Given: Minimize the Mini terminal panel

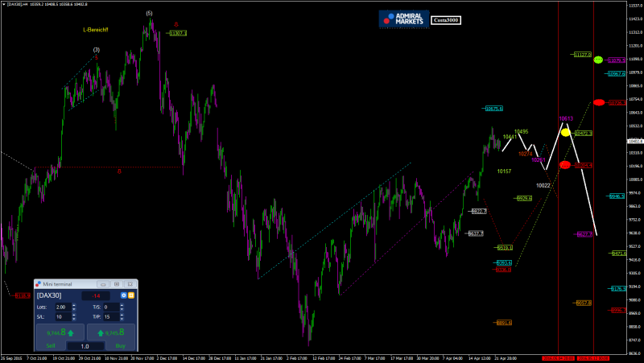Looking at the screenshot, I should pyautogui.click(x=102, y=284).
